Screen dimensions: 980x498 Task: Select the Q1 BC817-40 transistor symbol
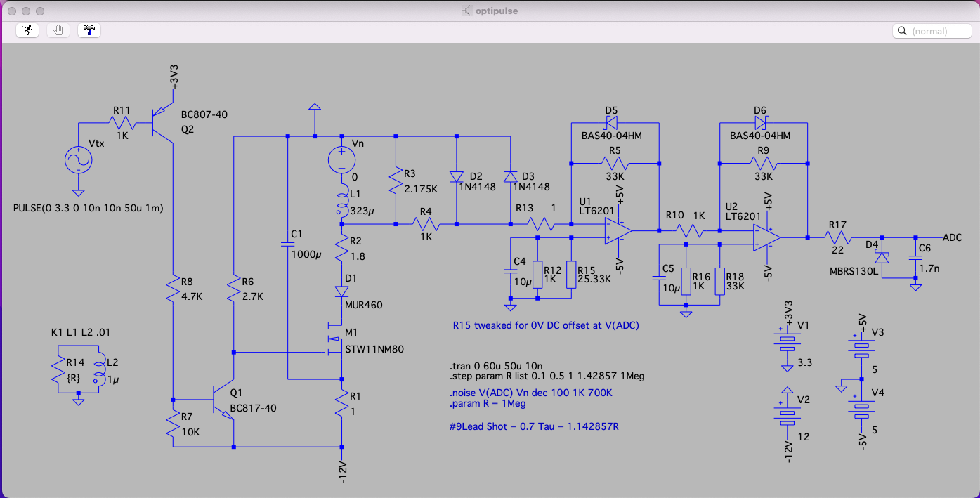(x=226, y=400)
